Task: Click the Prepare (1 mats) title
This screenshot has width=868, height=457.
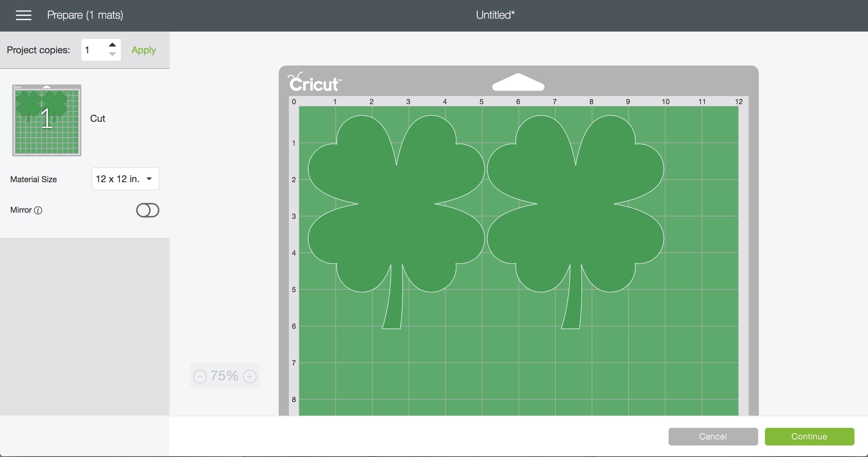Action: pos(85,15)
